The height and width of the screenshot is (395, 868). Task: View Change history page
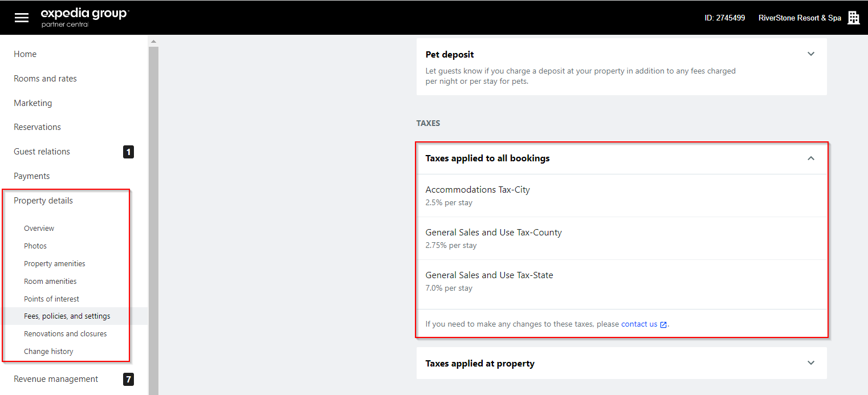pos(48,352)
